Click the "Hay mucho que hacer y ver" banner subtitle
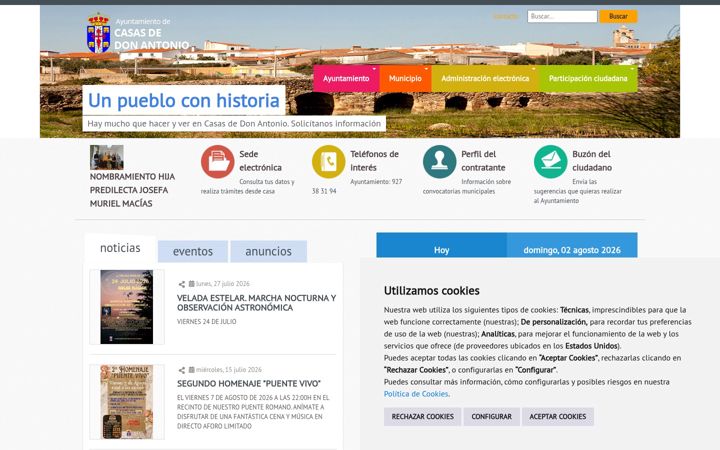The width and height of the screenshot is (720, 450). [234, 124]
